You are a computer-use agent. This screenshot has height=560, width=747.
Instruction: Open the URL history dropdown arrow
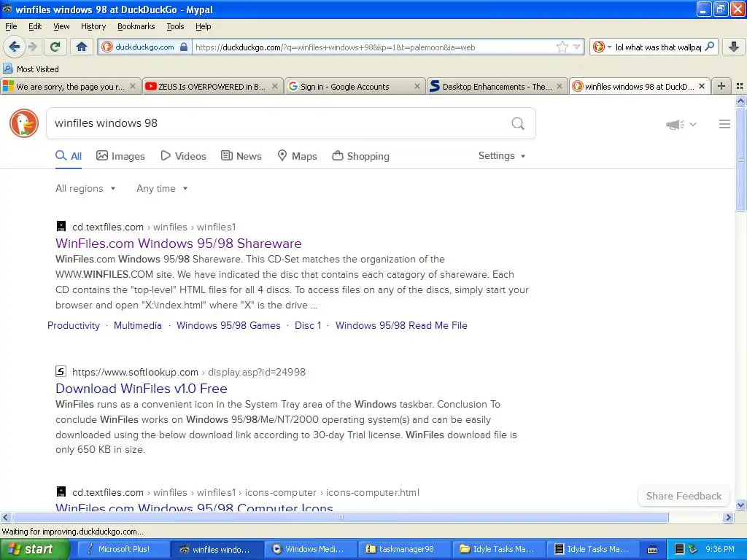click(x=576, y=47)
